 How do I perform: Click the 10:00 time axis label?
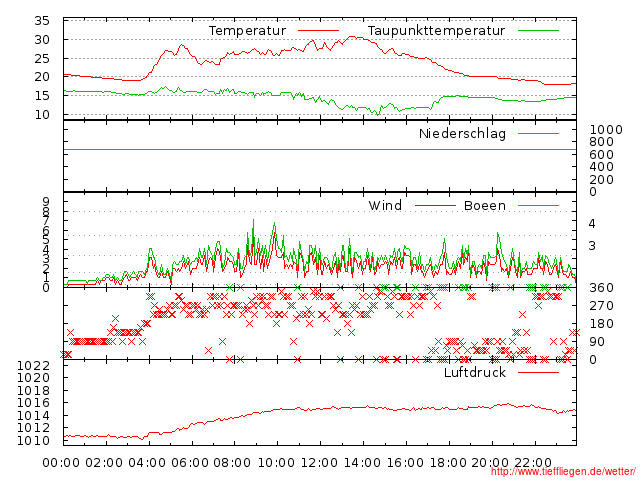click(276, 462)
